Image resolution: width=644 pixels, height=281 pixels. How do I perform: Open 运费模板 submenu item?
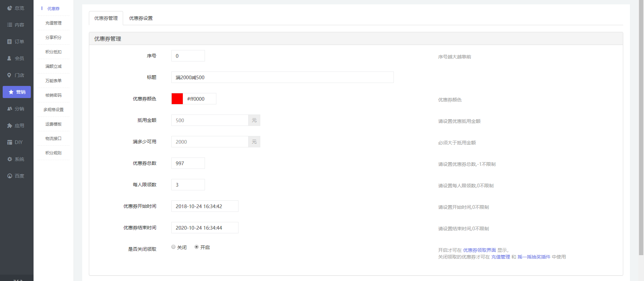tap(53, 124)
